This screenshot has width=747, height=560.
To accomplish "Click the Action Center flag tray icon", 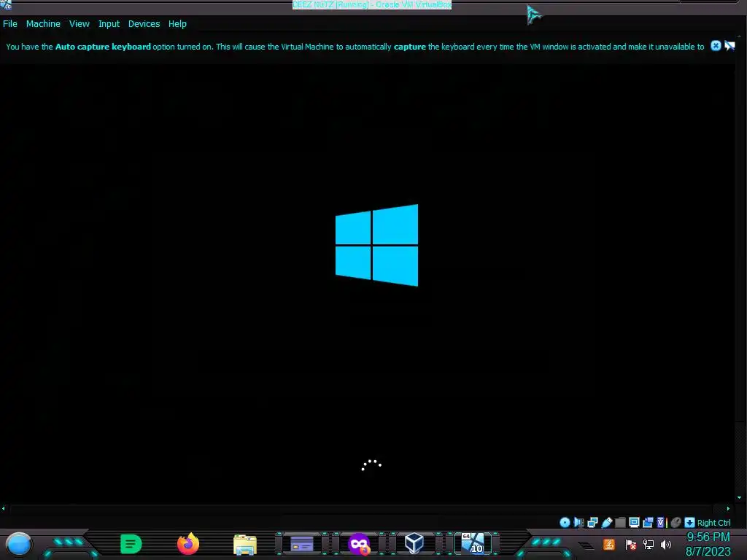I will click(631, 544).
